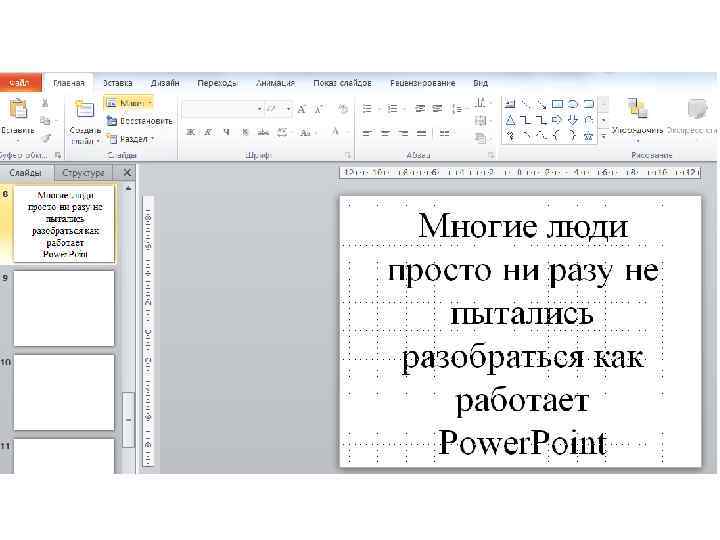720x540 pixels.
Task: Toggle text Shadow formatting
Action: 245,132
